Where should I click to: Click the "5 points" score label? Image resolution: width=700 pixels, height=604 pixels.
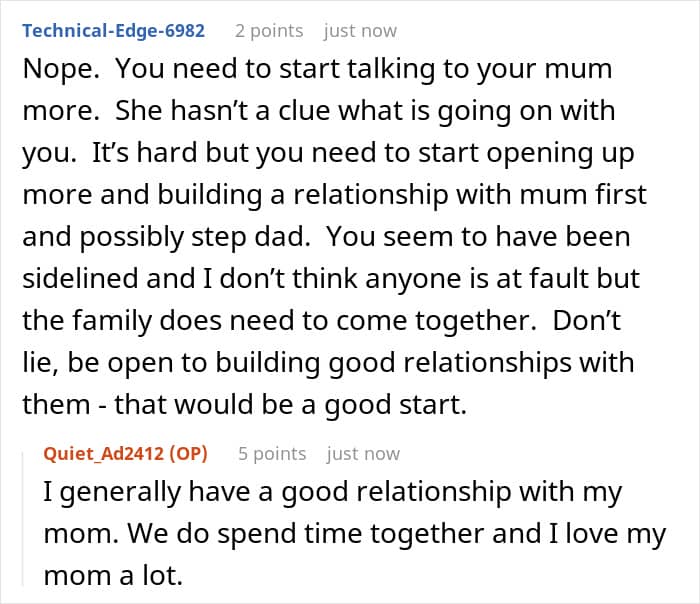(272, 453)
